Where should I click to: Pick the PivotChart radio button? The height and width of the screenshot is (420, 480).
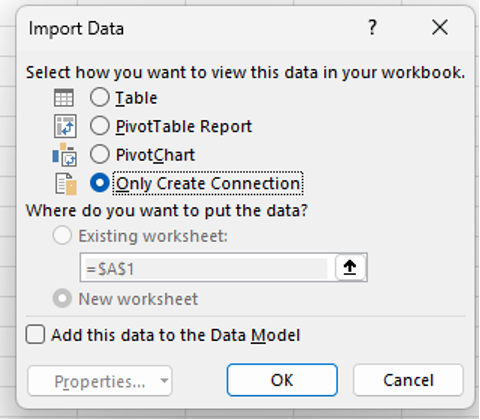pos(99,154)
